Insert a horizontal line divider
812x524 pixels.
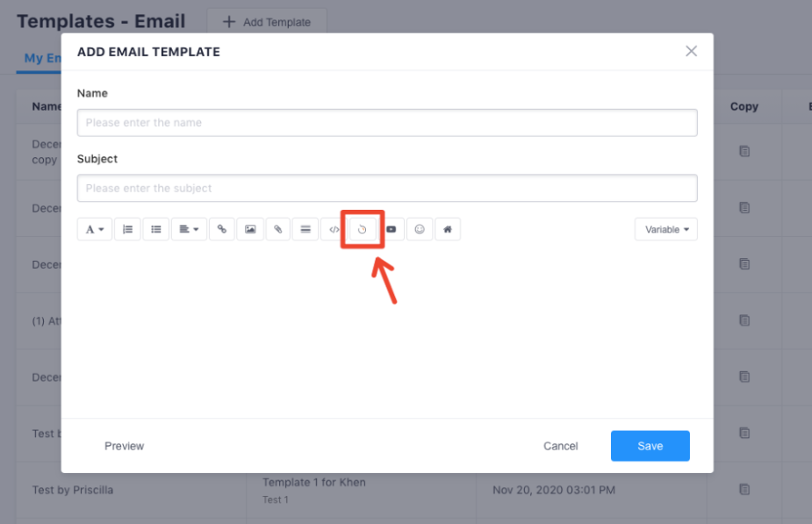(305, 229)
